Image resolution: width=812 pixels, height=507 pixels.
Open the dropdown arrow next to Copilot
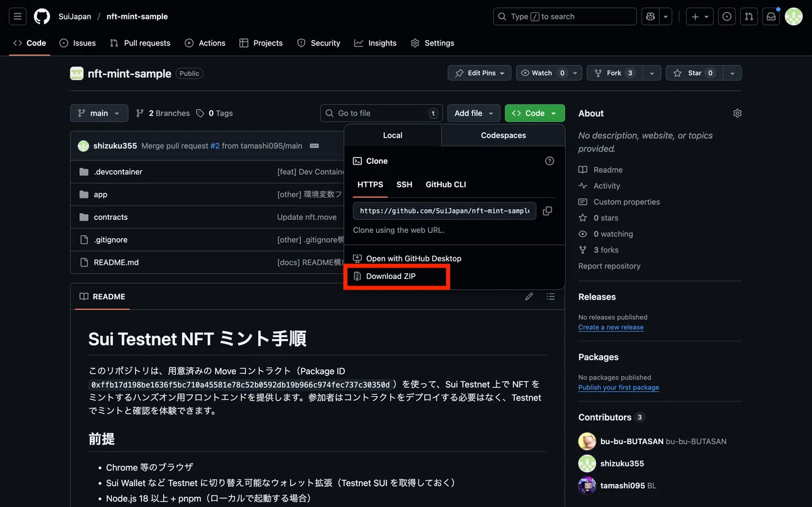click(x=667, y=16)
